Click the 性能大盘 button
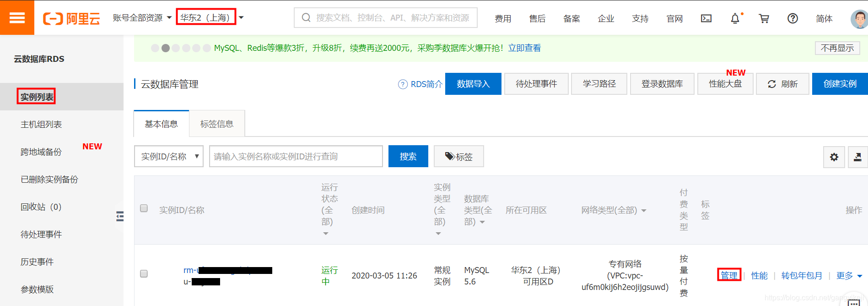 pos(725,84)
